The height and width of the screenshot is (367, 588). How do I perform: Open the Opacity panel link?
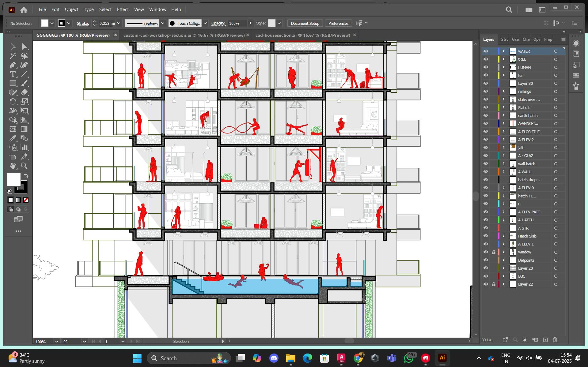coord(218,23)
